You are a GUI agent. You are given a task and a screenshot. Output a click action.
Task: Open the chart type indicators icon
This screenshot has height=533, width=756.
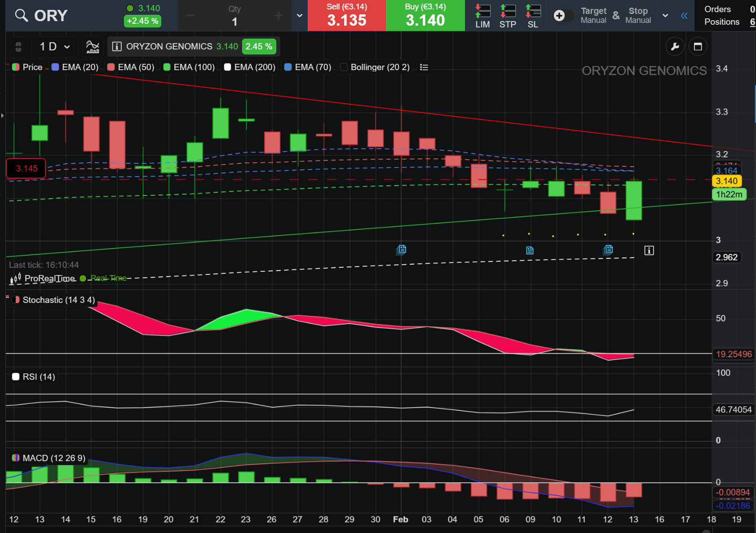coord(93,46)
